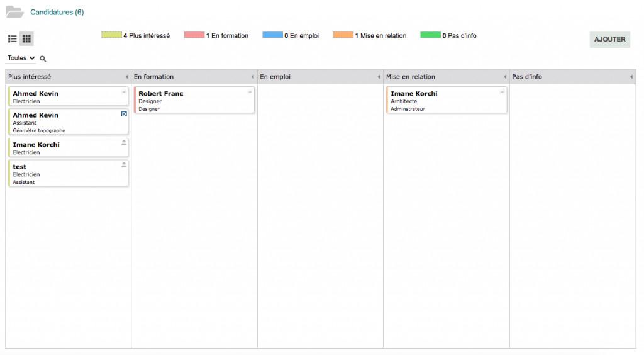Click the AJOUTER button

pyautogui.click(x=609, y=39)
